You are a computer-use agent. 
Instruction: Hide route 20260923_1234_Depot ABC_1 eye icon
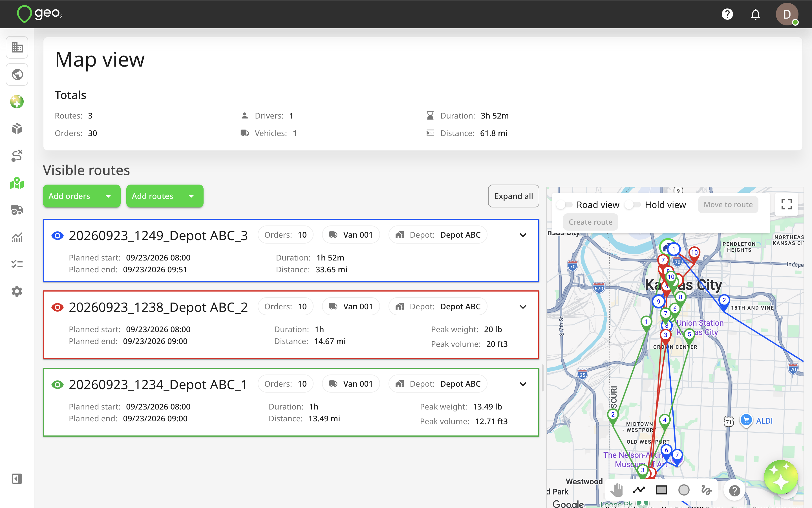click(58, 384)
